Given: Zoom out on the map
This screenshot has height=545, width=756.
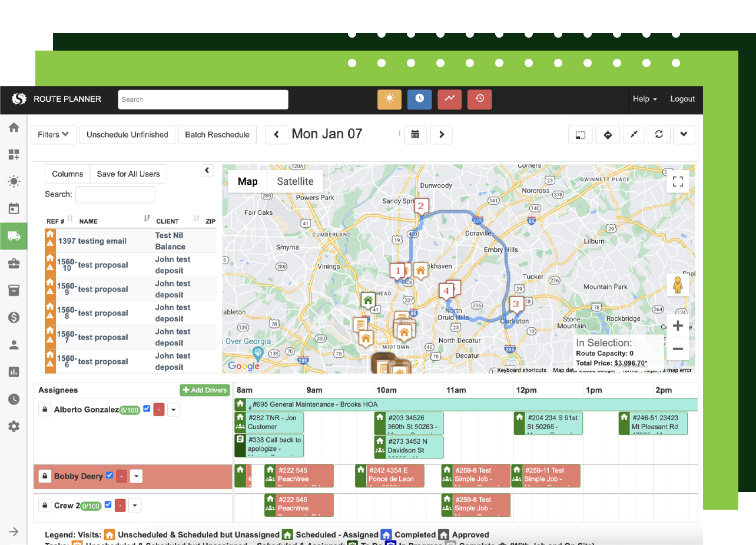Looking at the screenshot, I should (678, 349).
